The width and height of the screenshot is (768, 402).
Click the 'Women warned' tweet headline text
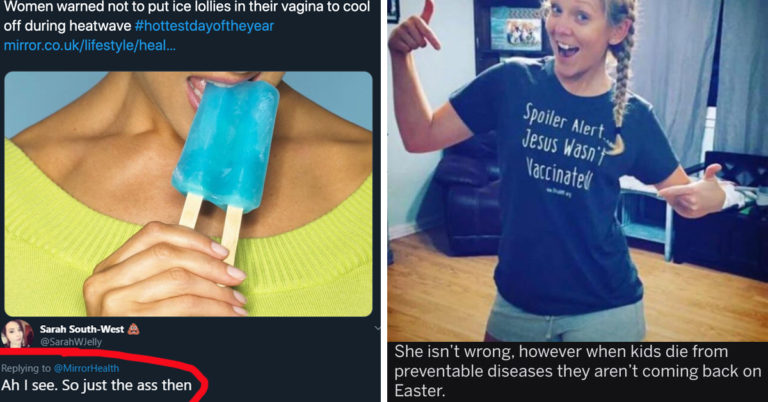pyautogui.click(x=187, y=16)
